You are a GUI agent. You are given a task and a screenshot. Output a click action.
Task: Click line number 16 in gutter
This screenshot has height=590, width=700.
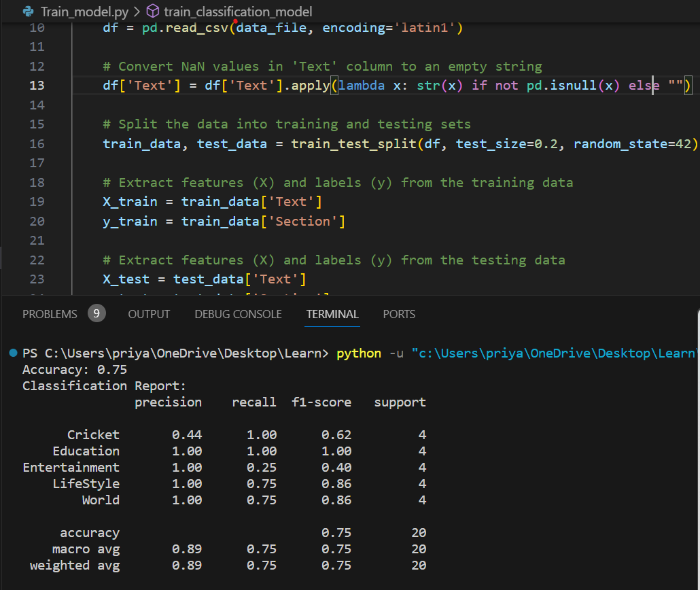click(37, 144)
